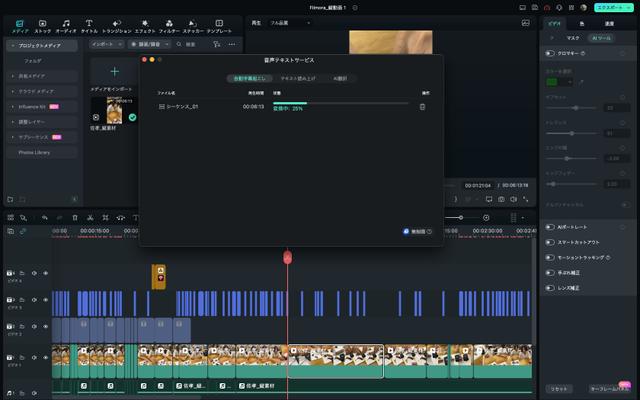Adjust the timeline zoom slider

point(461,217)
